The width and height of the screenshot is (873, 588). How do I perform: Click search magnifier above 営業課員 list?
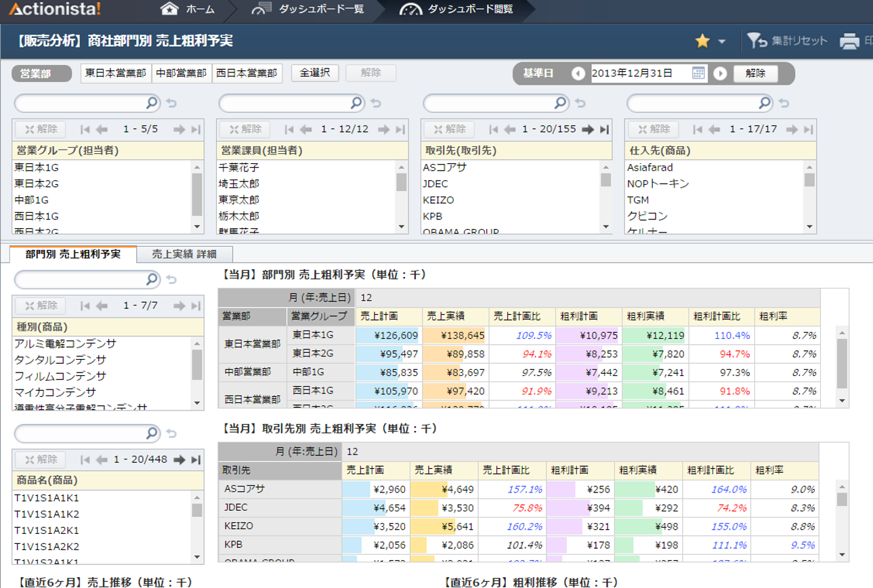click(356, 103)
